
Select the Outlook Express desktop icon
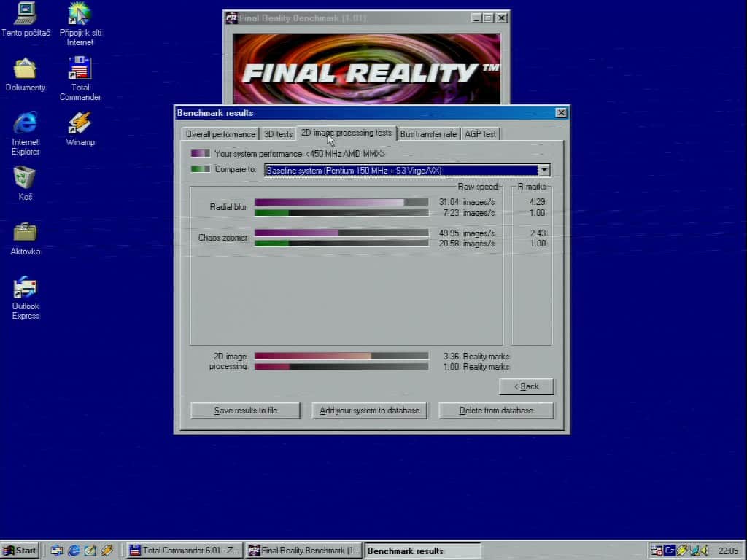[26, 297]
